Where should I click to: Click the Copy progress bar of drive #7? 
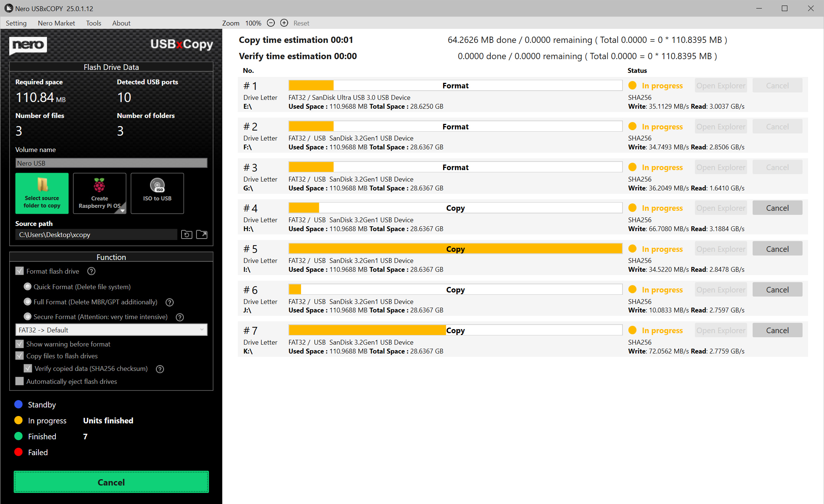click(455, 330)
